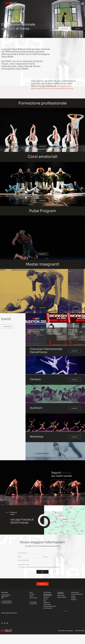Open the 'Hip hop' footer link
Image resolution: width=85 pixels, height=644 pixels.
coord(45,599)
